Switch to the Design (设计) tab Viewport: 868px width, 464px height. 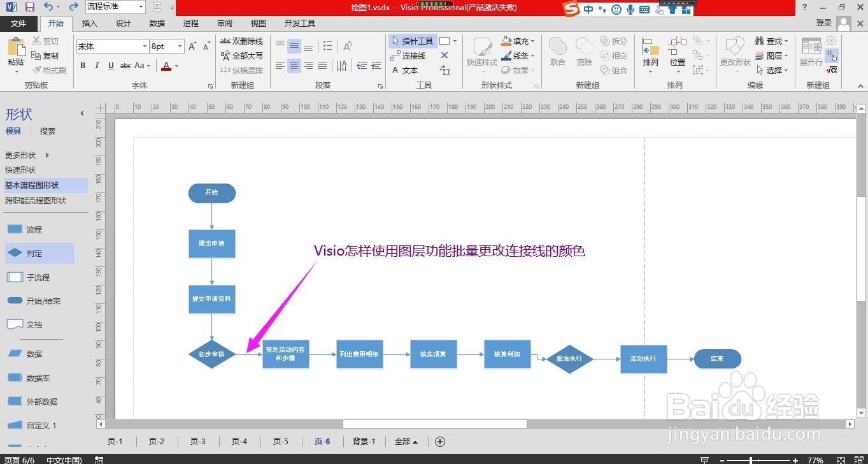[x=124, y=24]
